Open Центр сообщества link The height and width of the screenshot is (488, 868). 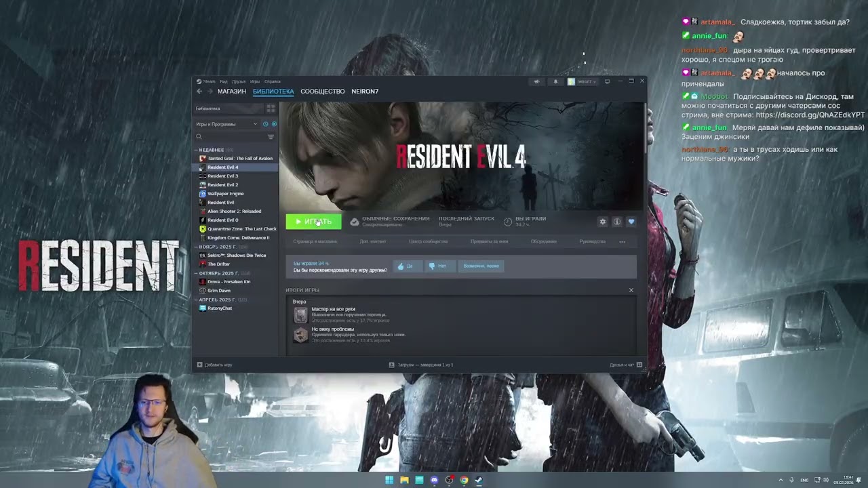point(428,241)
